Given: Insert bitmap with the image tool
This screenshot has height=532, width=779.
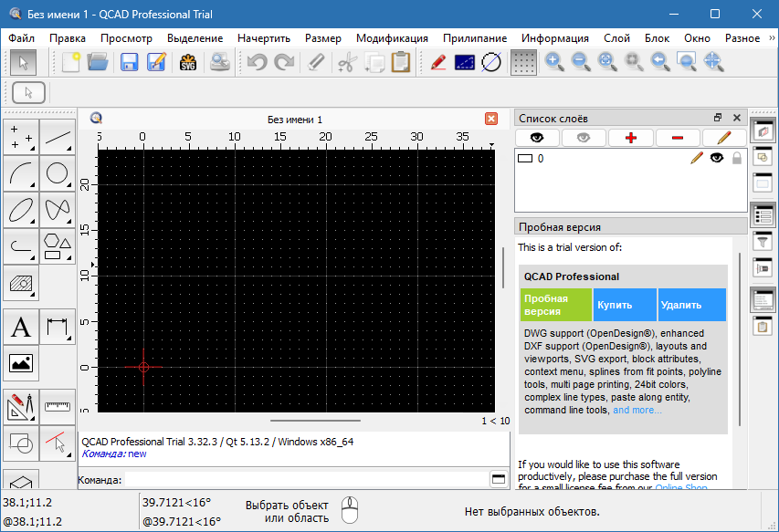Looking at the screenshot, I should 21,363.
